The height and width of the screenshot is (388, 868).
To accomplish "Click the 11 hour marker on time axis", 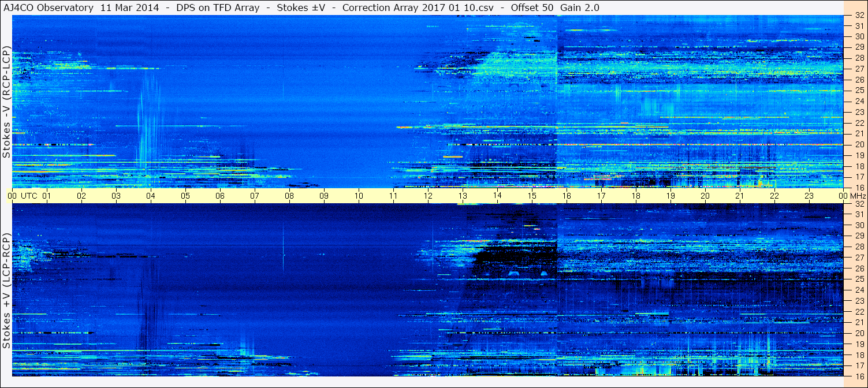I will [x=393, y=196].
